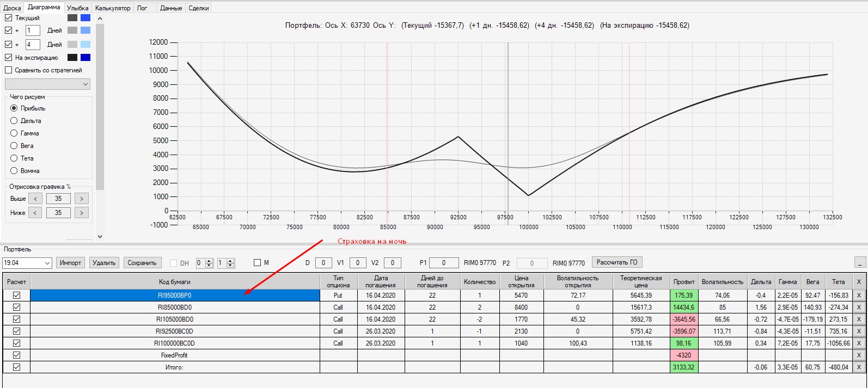The image size is (868, 388).
Task: Pick the light blue 4 Дней swatch
Action: click(85, 45)
